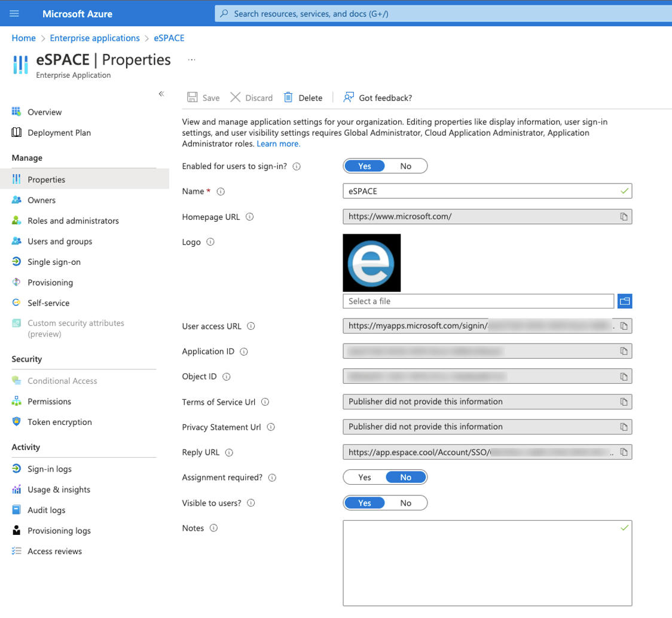Click the logo file browse folder icon
672x618 pixels.
pos(625,301)
